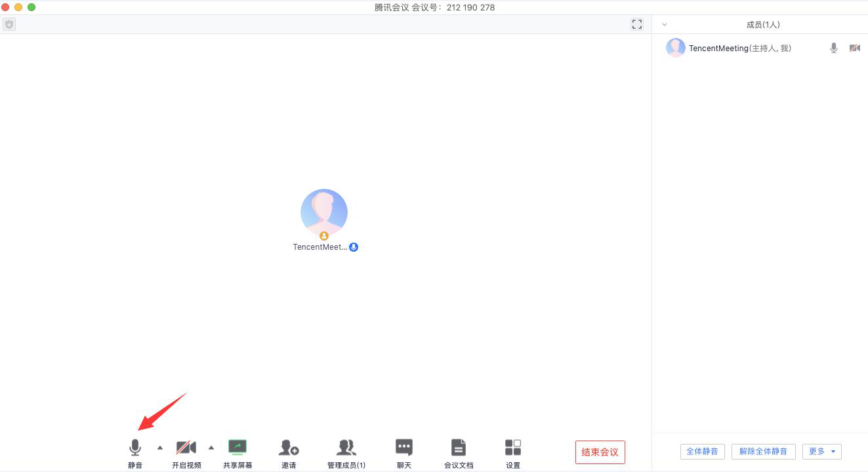Open the 更多 dropdown in members panel
This screenshot has height=472, width=868.
pos(822,452)
